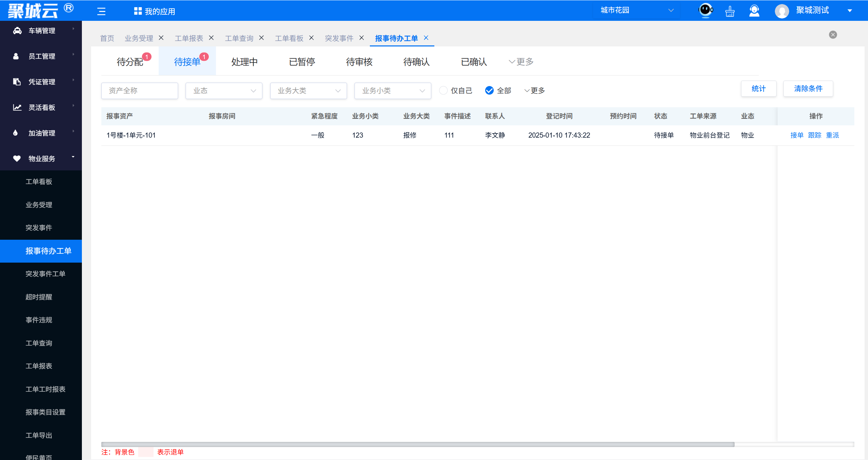Open 灵活看板 chart icon menu
This screenshot has width=868, height=460.
[x=17, y=108]
